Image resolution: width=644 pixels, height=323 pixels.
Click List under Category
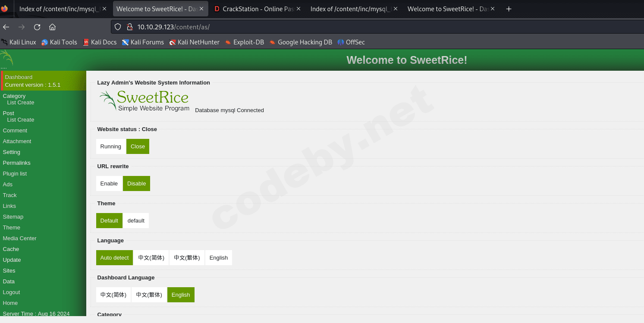click(12, 103)
